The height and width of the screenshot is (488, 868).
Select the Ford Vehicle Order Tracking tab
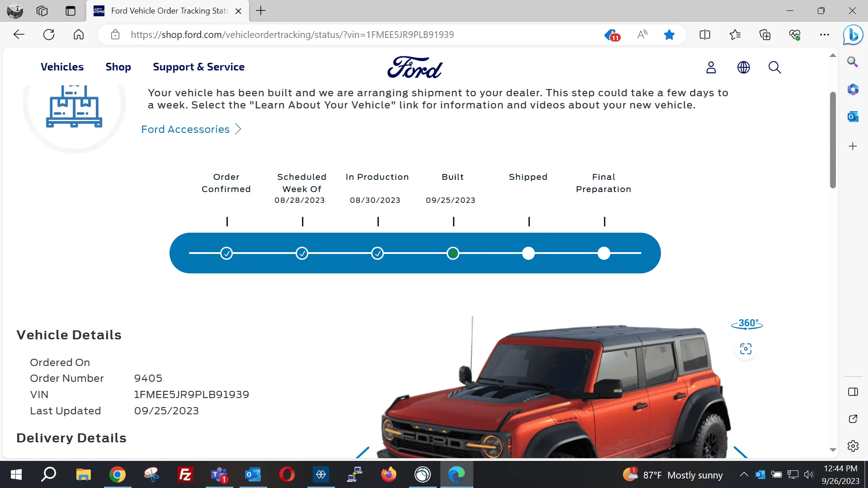pyautogui.click(x=167, y=11)
